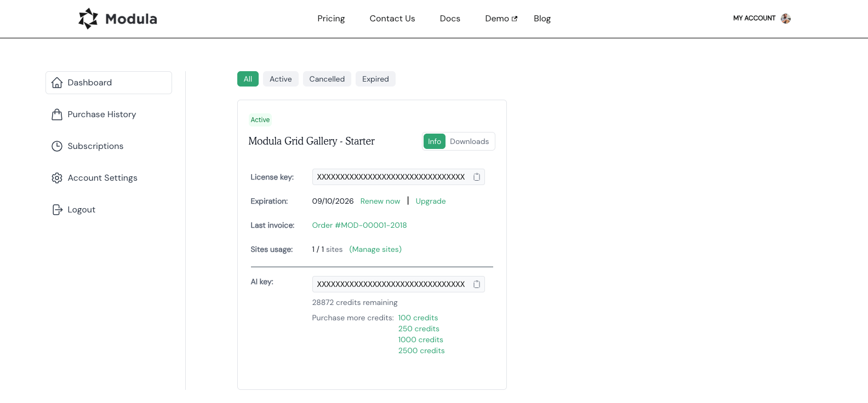Select the Info toggle button

(x=434, y=141)
